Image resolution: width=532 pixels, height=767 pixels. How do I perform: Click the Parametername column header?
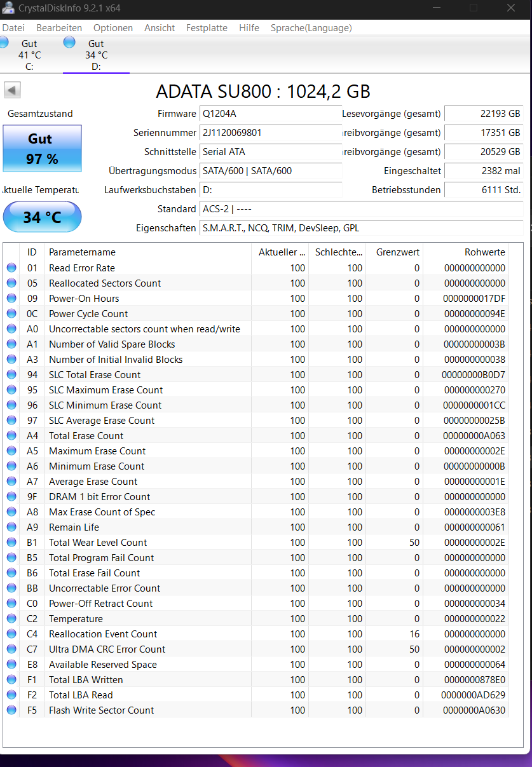(x=147, y=252)
